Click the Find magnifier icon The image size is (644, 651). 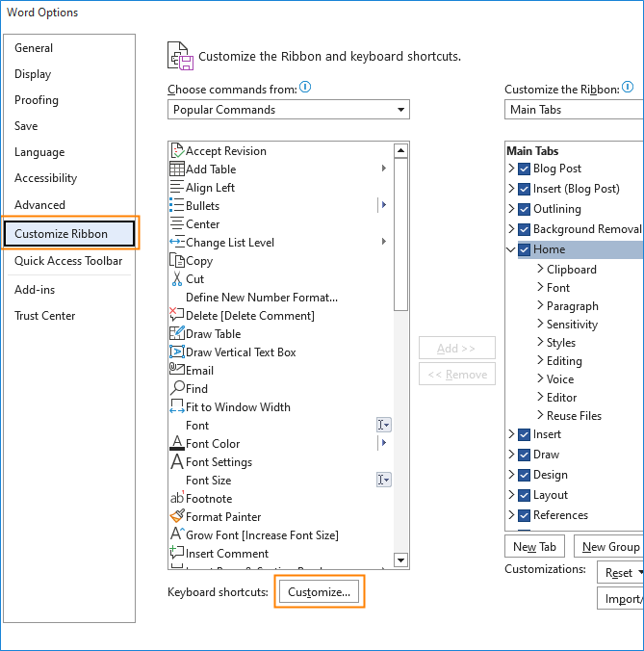pos(177,388)
